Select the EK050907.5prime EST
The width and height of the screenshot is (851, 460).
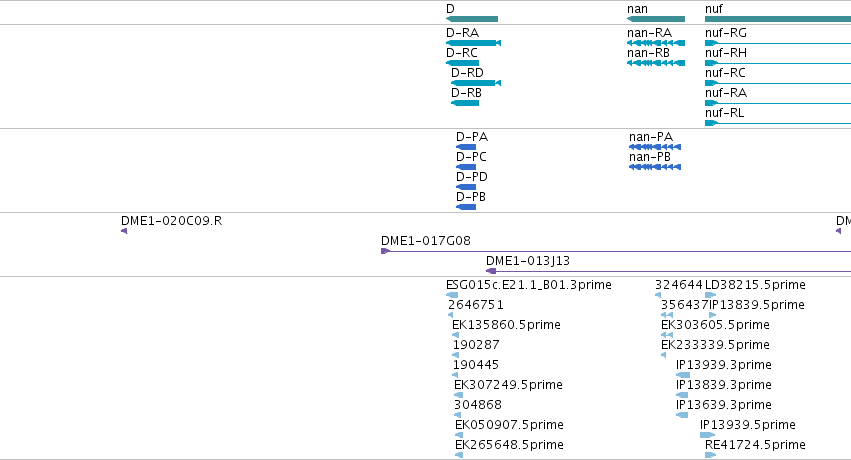tap(459, 436)
